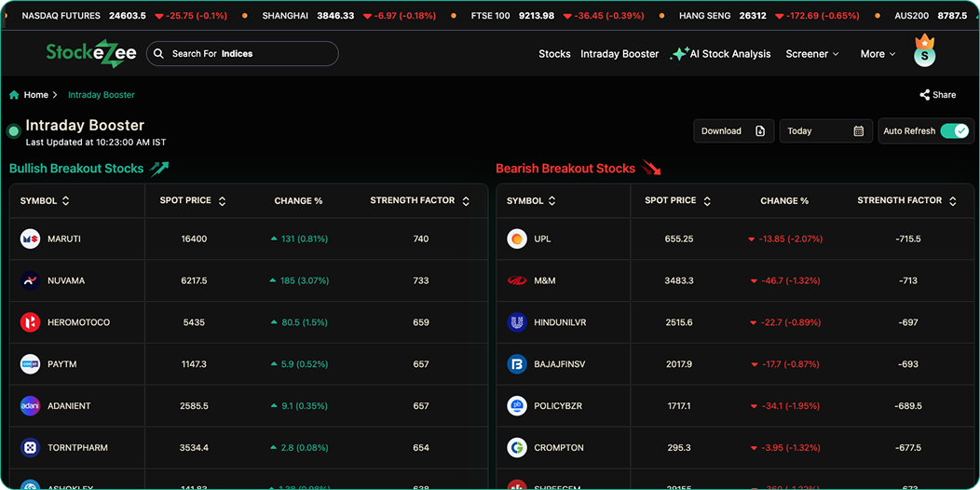Click the Bullish Breakout Stocks heading
Screen dimensions: 980x490
76,168
